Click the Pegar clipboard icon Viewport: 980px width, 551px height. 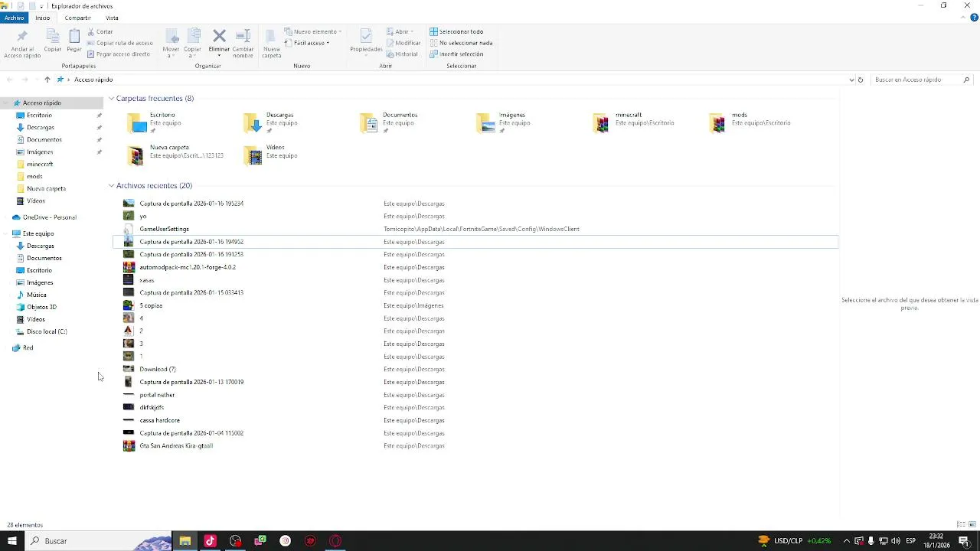(74, 36)
